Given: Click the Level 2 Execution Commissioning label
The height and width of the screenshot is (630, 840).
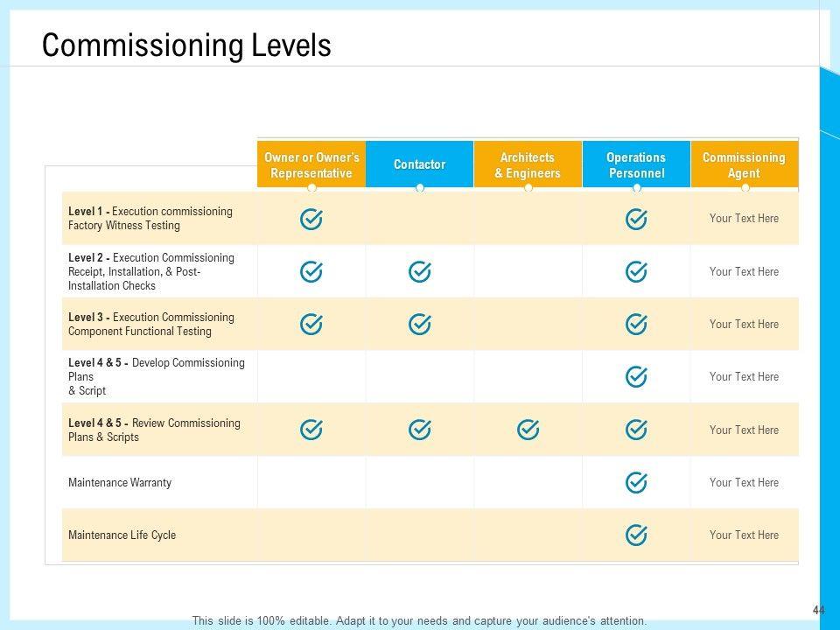Looking at the screenshot, I should (x=150, y=271).
